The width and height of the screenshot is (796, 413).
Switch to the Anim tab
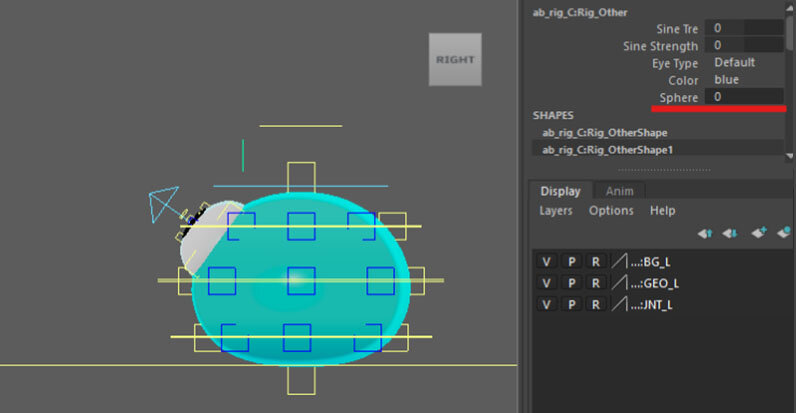click(619, 191)
